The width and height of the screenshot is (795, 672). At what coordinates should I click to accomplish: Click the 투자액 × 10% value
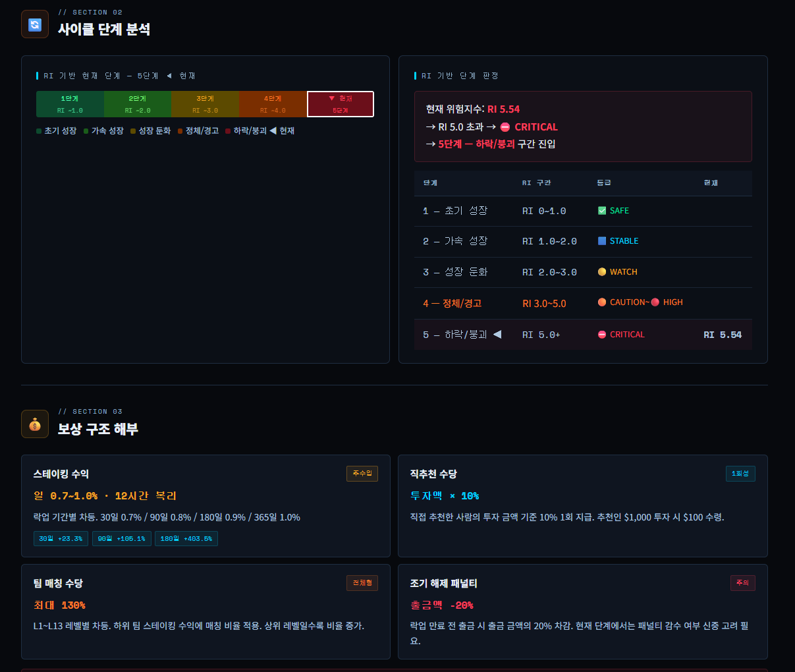tap(445, 496)
